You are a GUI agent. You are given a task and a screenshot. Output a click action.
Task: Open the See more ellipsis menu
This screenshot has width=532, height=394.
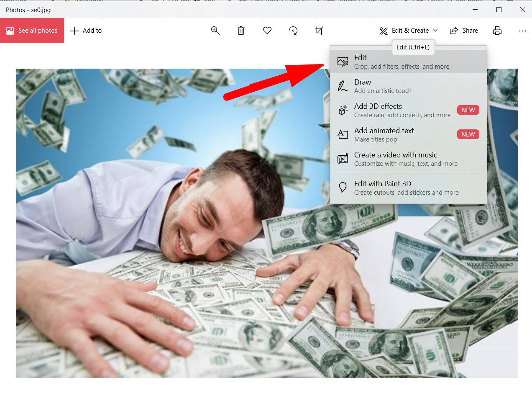pos(522,31)
